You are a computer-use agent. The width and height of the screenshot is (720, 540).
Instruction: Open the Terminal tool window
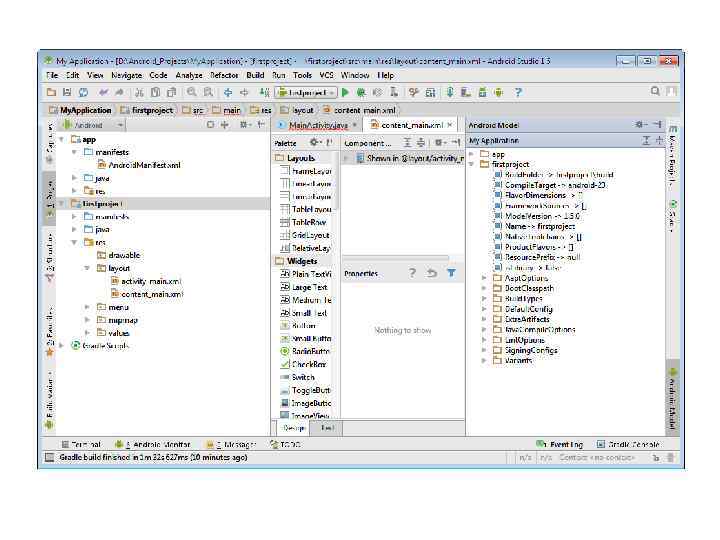(81, 444)
